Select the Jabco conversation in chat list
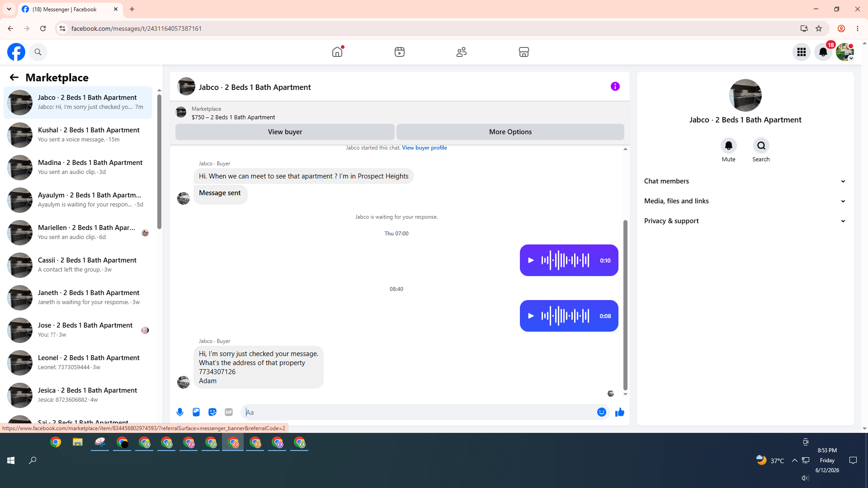Screen dimensions: 868x488 tap(78, 103)
